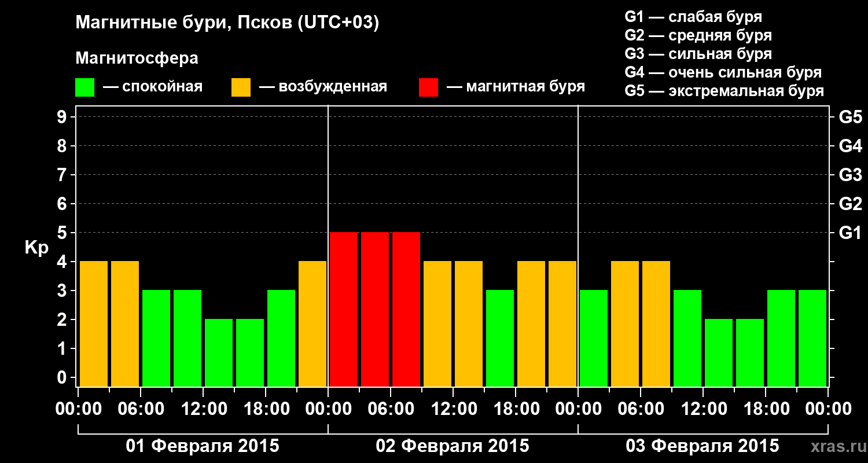Click the — возбужденная legend label
The image size is (868, 463).
(x=323, y=87)
